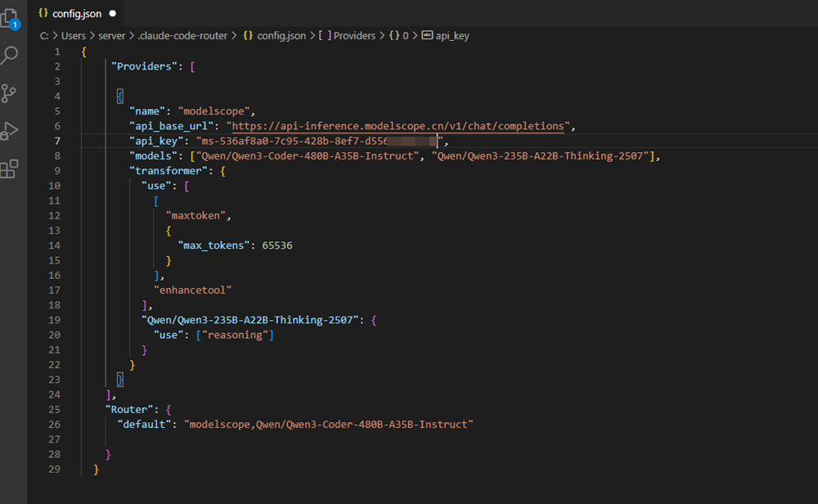Click the "Router" key
This screenshot has height=504, width=818.
(129, 410)
